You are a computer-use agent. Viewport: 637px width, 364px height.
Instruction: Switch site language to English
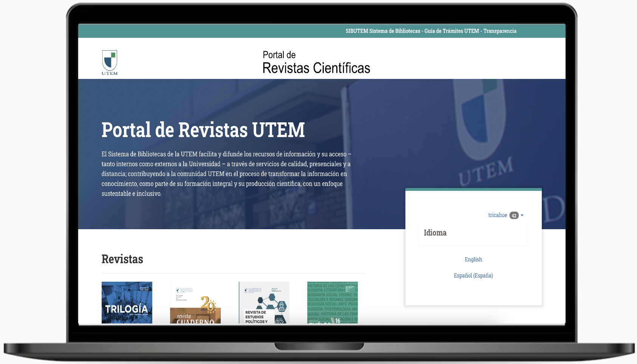(x=473, y=259)
